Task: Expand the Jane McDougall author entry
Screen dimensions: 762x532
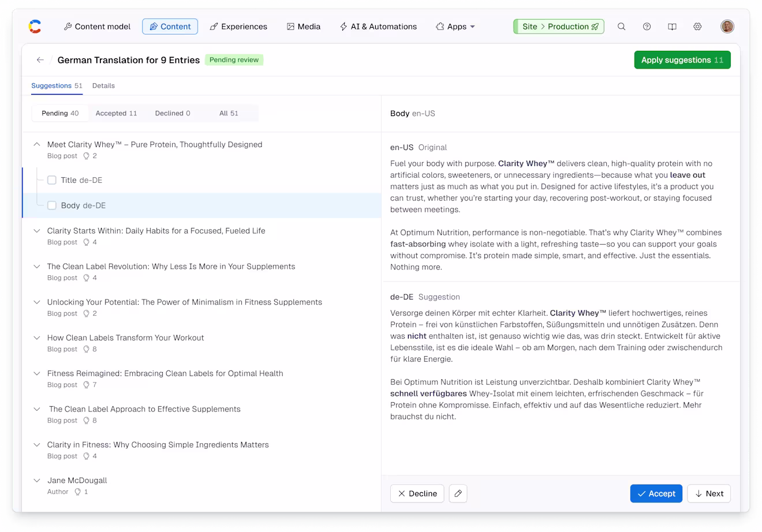Action: point(37,481)
